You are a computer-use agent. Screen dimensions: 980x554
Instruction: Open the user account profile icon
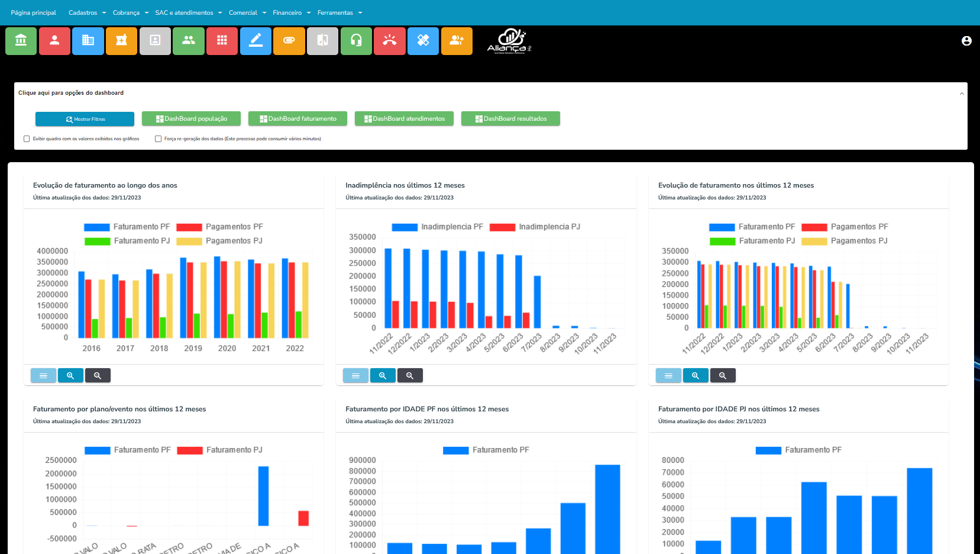[966, 41]
